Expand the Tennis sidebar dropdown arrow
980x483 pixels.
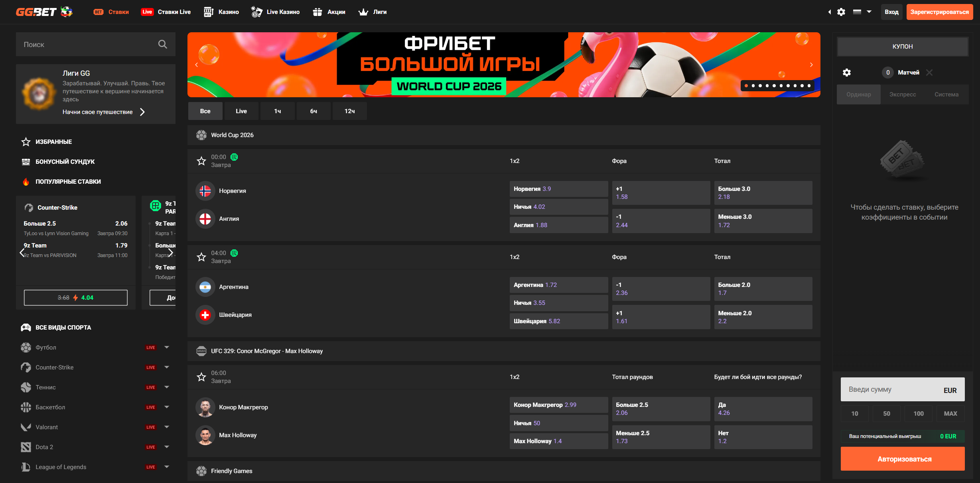tap(167, 387)
